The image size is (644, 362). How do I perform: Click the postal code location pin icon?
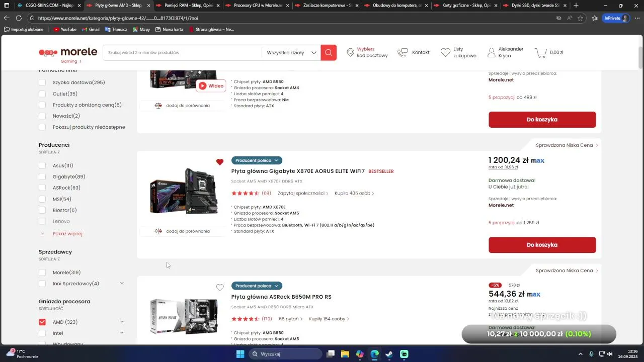pos(351,52)
